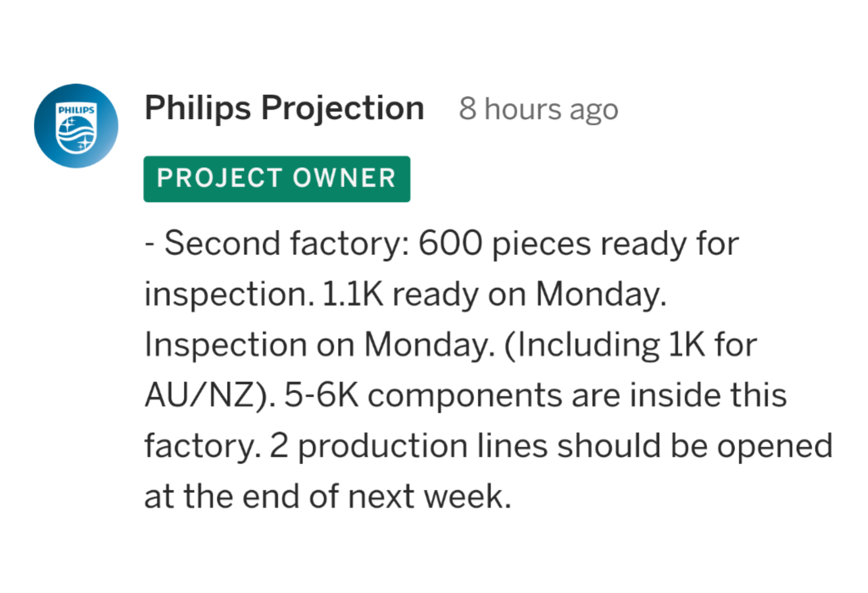Click the Philips shield logo in the avatar
The width and height of the screenshot is (868, 593).
coord(76,128)
